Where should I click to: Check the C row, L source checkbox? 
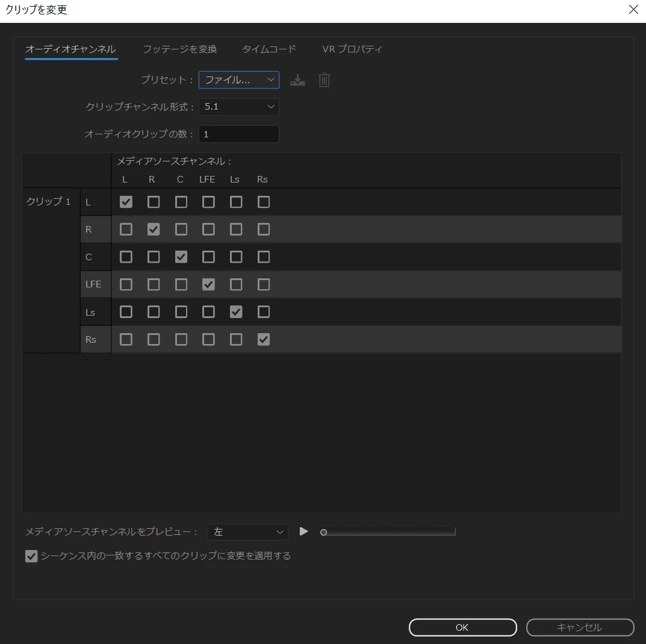pyautogui.click(x=126, y=257)
